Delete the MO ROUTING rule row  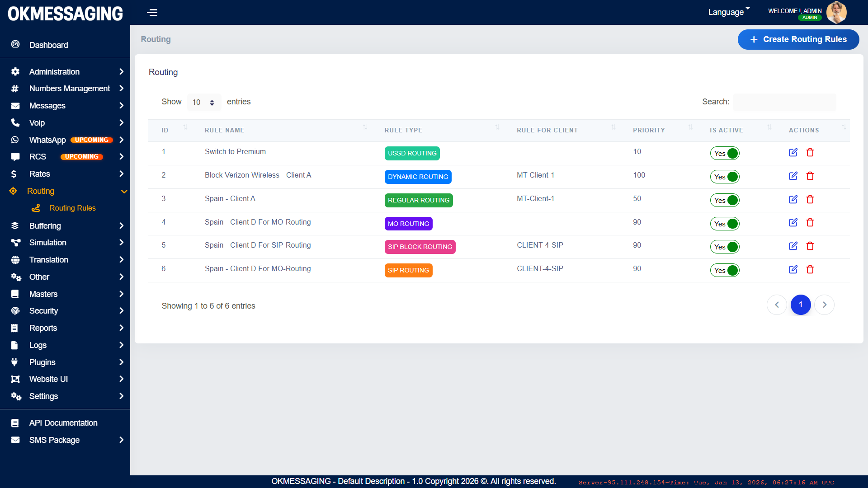[x=810, y=223]
